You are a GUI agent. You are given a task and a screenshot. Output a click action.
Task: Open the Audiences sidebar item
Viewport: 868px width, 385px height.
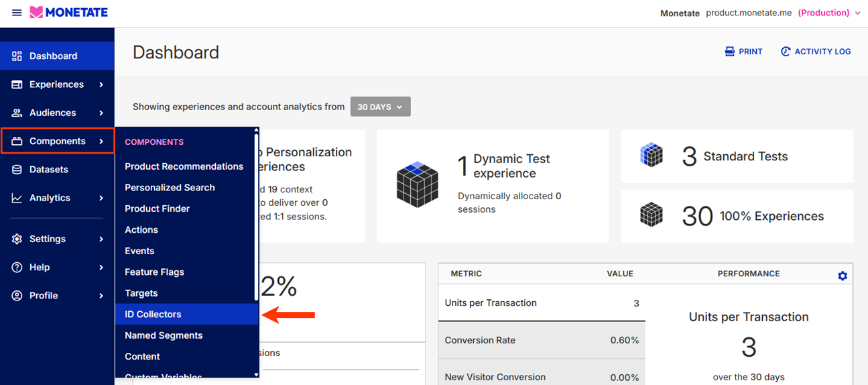(x=57, y=113)
